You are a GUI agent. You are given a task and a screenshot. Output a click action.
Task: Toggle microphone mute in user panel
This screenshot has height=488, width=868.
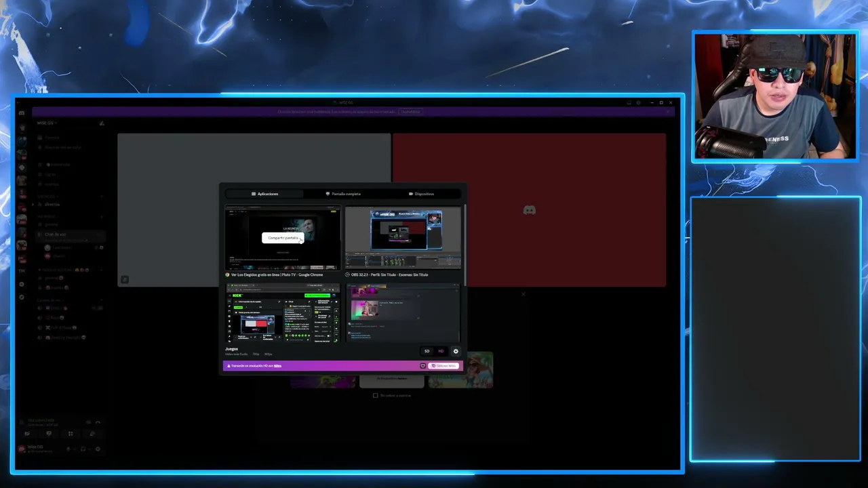click(x=68, y=449)
